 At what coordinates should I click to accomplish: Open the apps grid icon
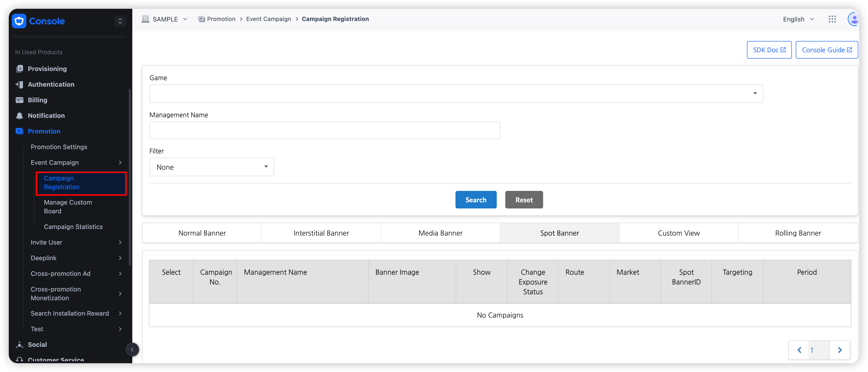(832, 19)
